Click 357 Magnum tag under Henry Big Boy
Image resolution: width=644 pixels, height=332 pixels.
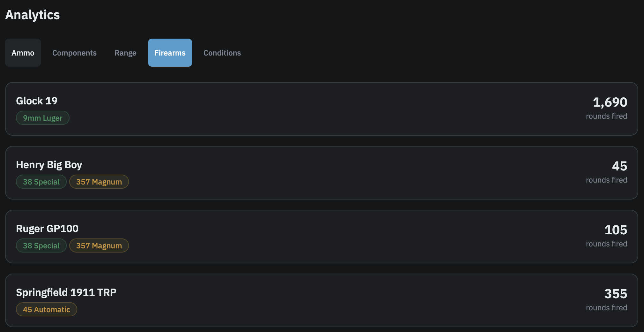pyautogui.click(x=99, y=182)
